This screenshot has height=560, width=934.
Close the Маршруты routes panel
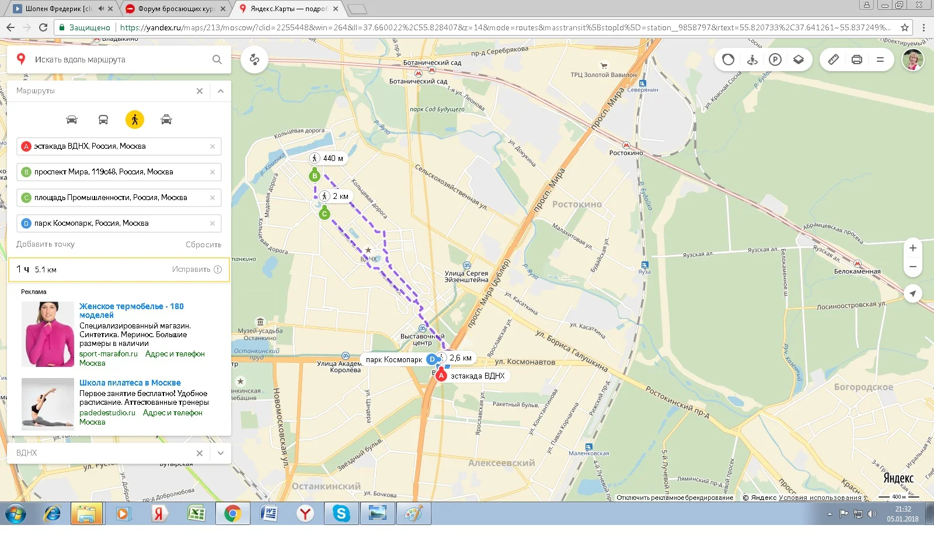point(200,91)
